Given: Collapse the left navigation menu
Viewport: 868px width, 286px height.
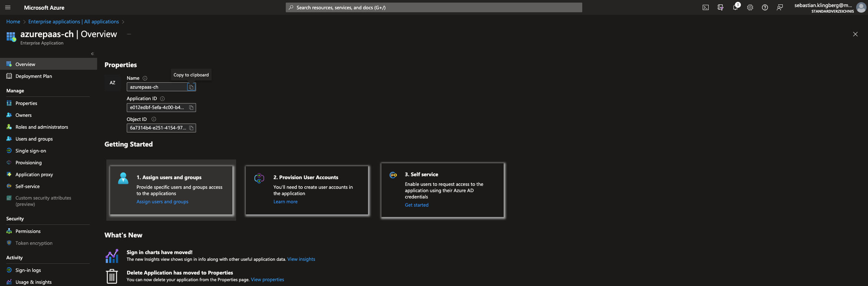Looking at the screenshot, I should tap(92, 54).
